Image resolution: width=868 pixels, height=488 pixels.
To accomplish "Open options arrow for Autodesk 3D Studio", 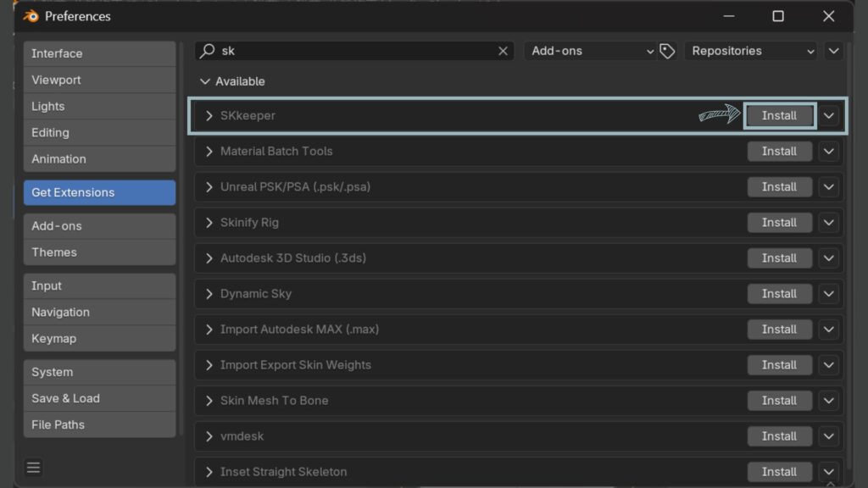I will point(829,258).
